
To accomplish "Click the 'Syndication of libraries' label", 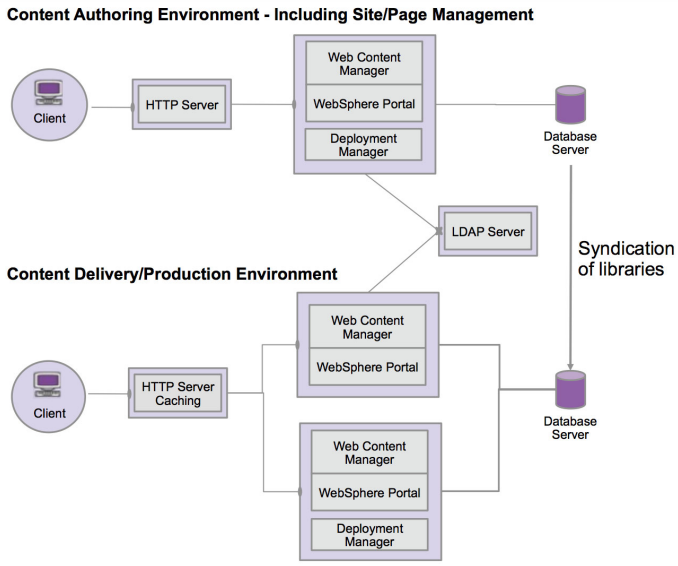I will [x=626, y=259].
